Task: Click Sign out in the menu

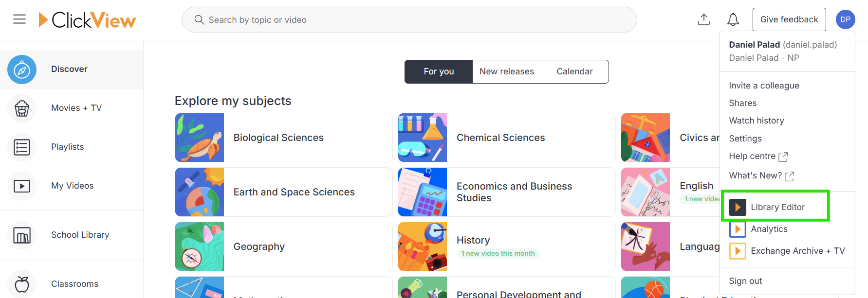Action: tap(745, 281)
